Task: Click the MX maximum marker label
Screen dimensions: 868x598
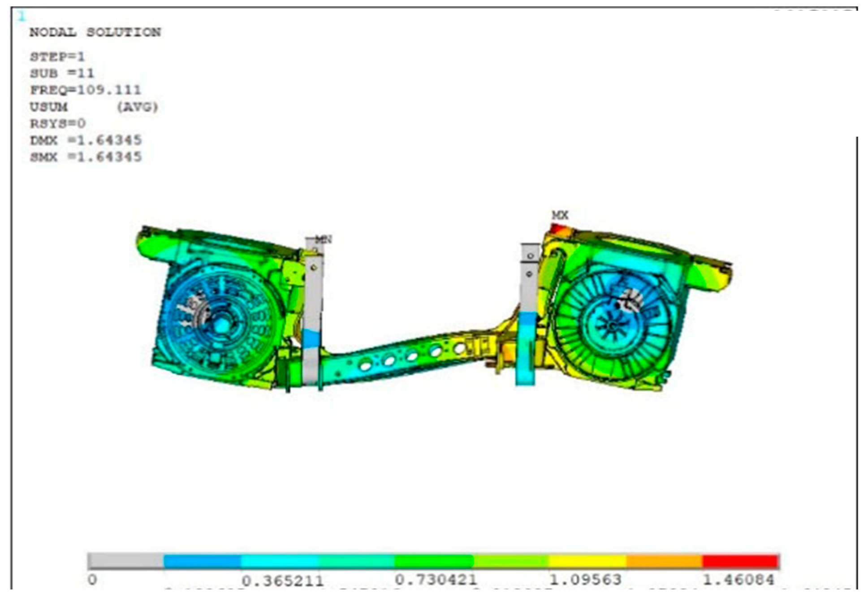Action: coord(560,216)
